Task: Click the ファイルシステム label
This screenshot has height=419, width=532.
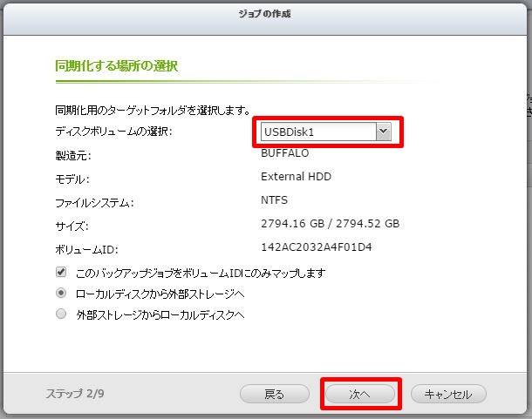Action: [x=95, y=203]
